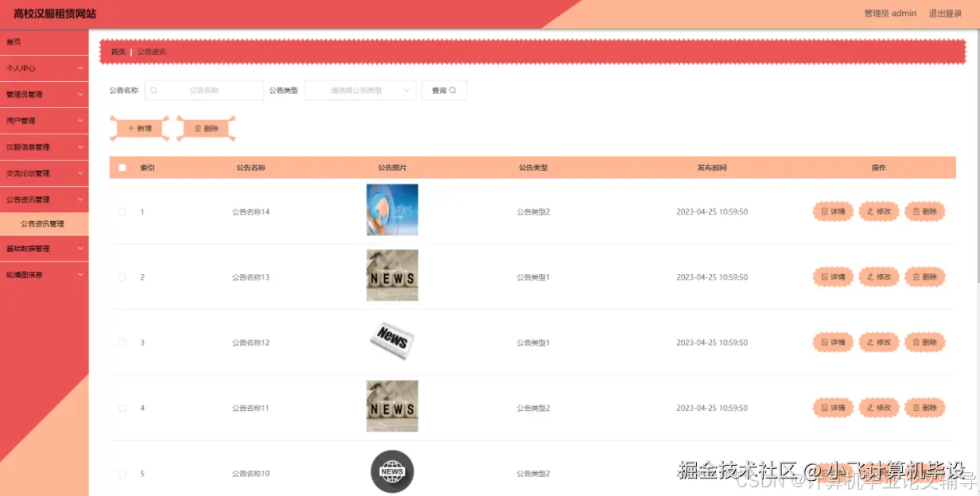
Task: Open the newspaper image of 公告名称12
Action: coord(392,341)
